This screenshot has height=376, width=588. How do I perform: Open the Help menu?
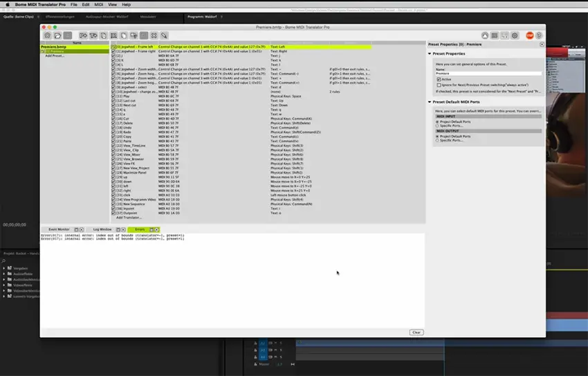click(127, 5)
